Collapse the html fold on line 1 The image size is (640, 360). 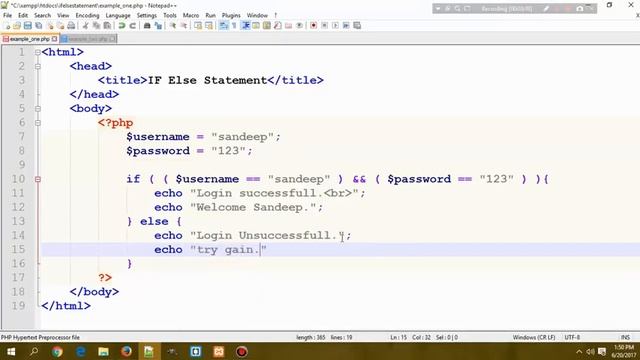point(38,52)
